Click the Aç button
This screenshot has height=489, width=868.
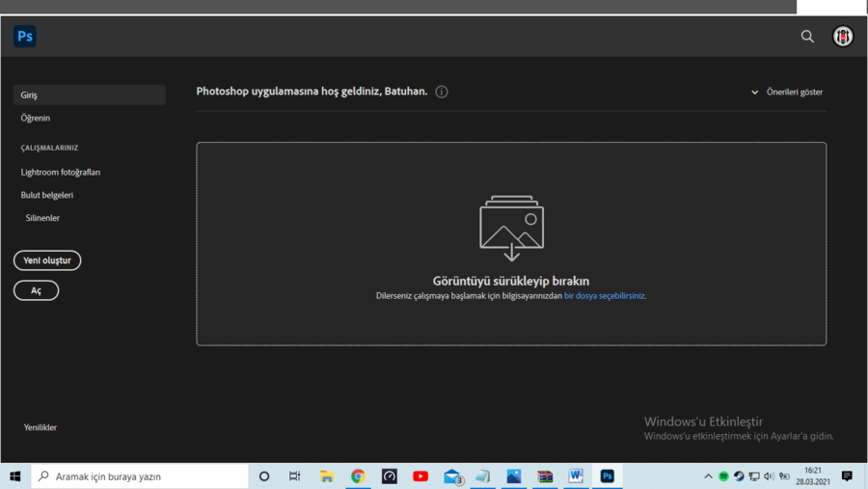tap(36, 290)
